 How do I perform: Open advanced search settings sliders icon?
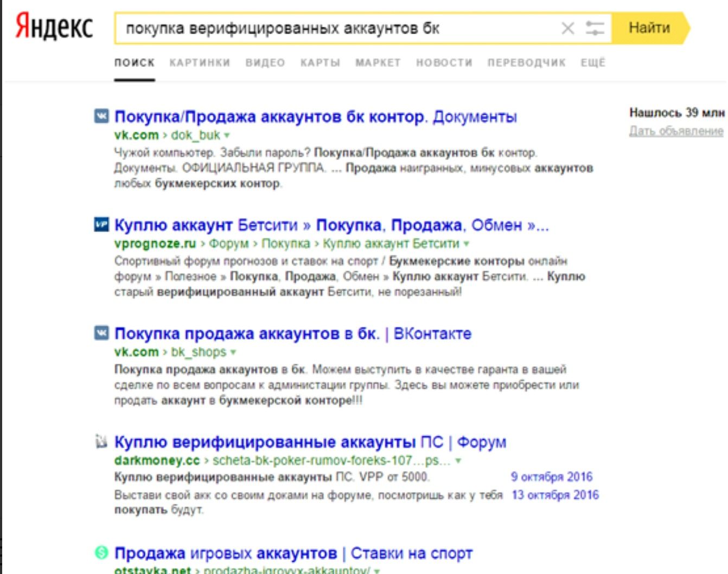[x=595, y=28]
